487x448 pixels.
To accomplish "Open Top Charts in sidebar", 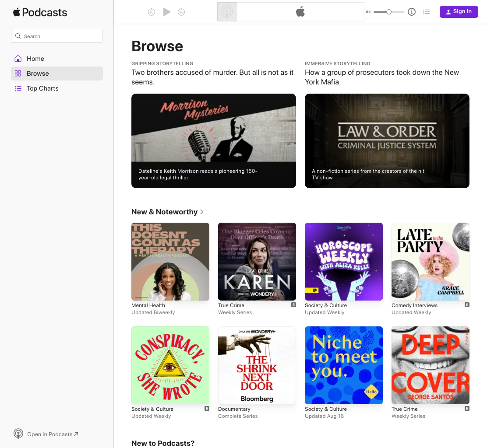I will point(57,88).
